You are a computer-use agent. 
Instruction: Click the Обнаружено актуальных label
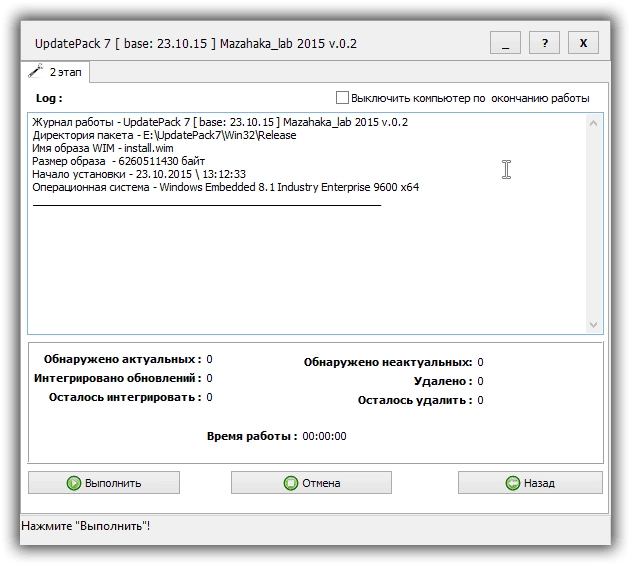(123, 359)
